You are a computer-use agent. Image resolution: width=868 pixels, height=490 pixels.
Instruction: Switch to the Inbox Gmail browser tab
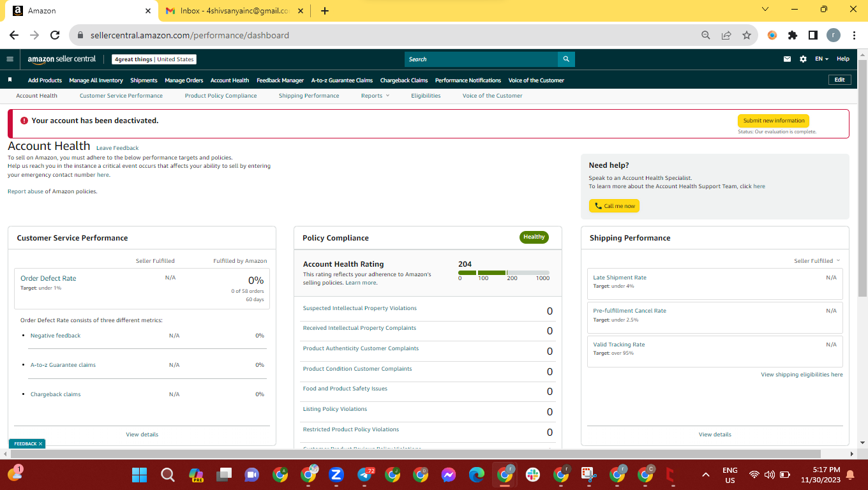(x=234, y=11)
